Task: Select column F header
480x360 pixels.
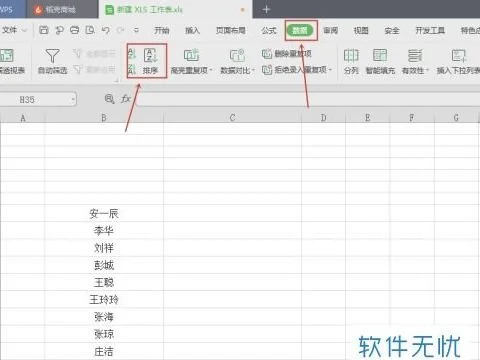Action: pos(412,118)
